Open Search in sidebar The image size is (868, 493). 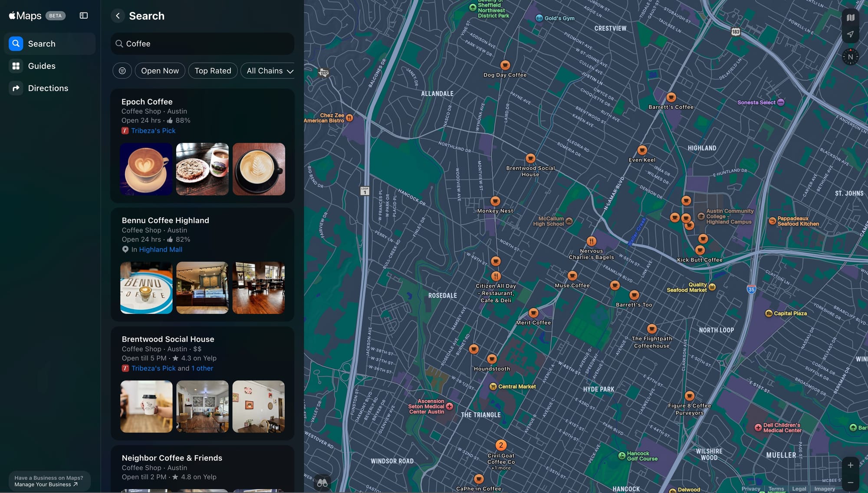50,44
